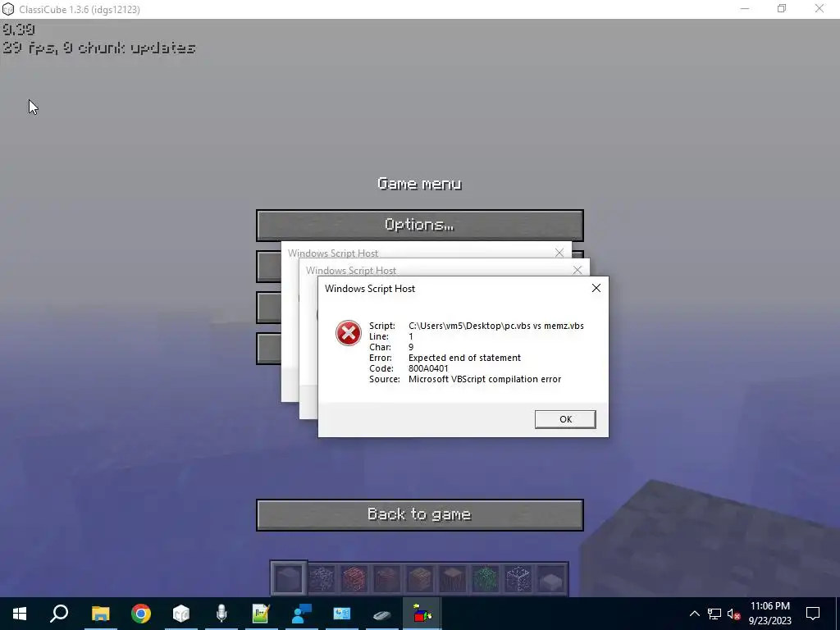
Task: Show hidden system tray icons
Action: 694,614
